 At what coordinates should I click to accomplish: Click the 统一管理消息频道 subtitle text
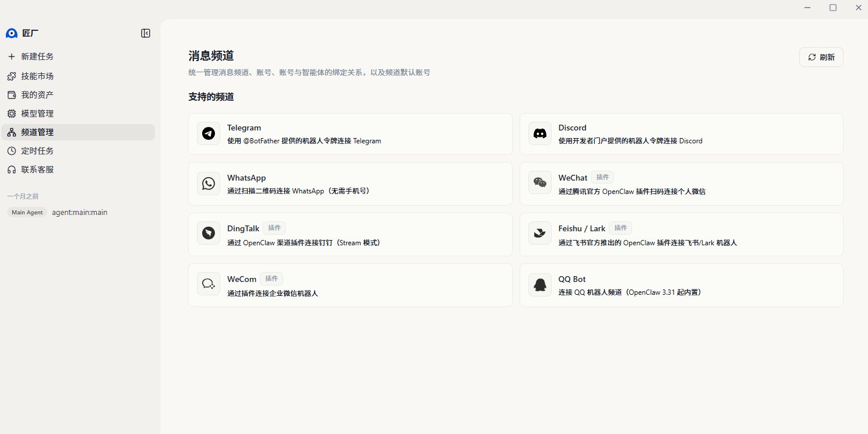tap(309, 73)
